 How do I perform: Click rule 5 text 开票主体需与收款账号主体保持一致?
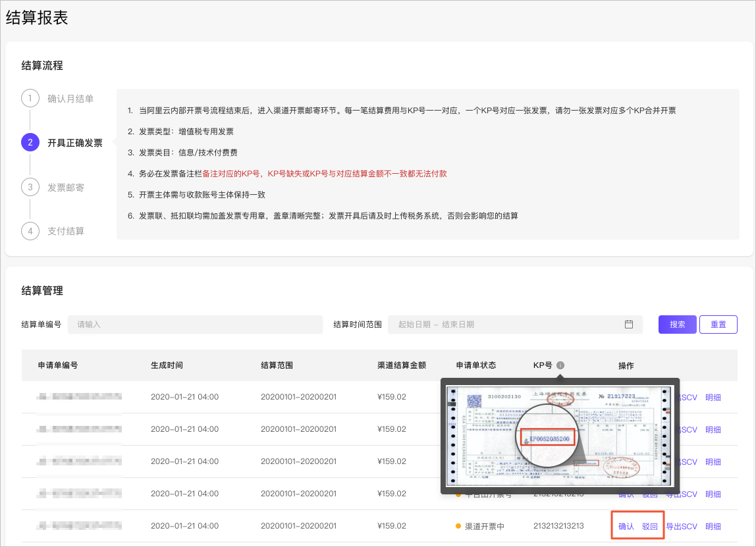pyautogui.click(x=202, y=195)
